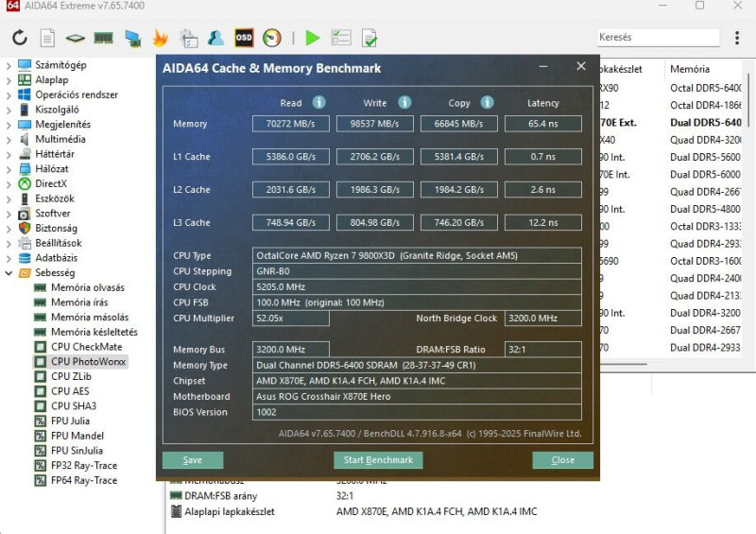
Task: Open the memory module toolbar icon
Action: point(103,38)
